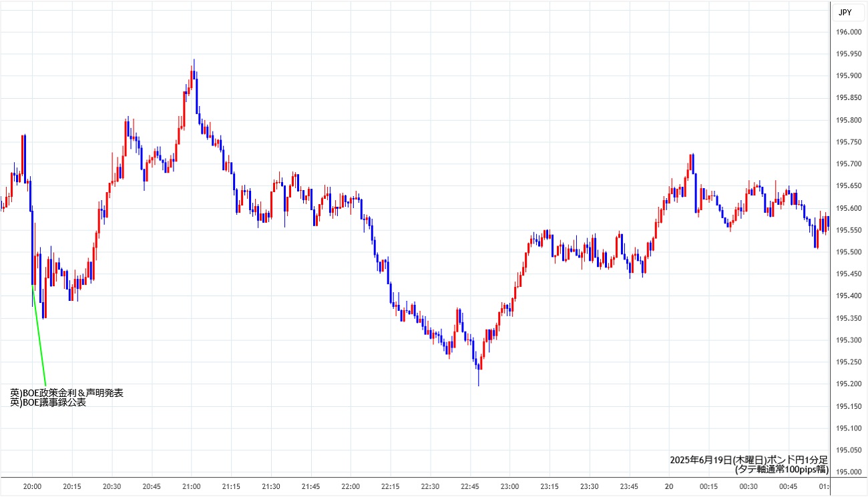Click the 00:45 time axis label
Image resolution: width=868 pixels, height=497 pixels.
tap(788, 487)
